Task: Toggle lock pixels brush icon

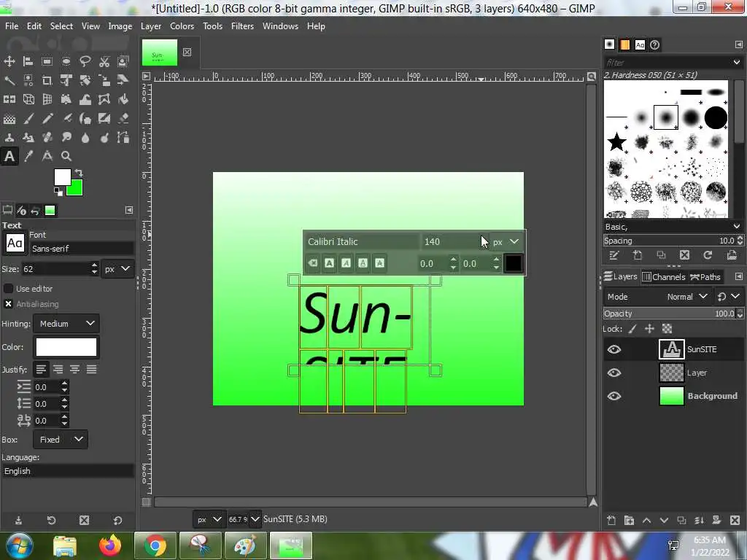Action: point(632,329)
